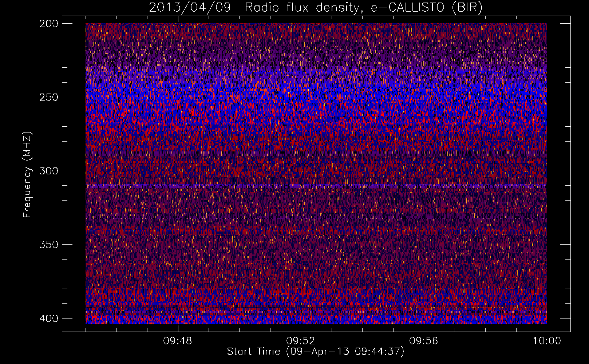Click the purple horizontal line near 310 MHz
The image size is (589, 364).
click(316, 186)
